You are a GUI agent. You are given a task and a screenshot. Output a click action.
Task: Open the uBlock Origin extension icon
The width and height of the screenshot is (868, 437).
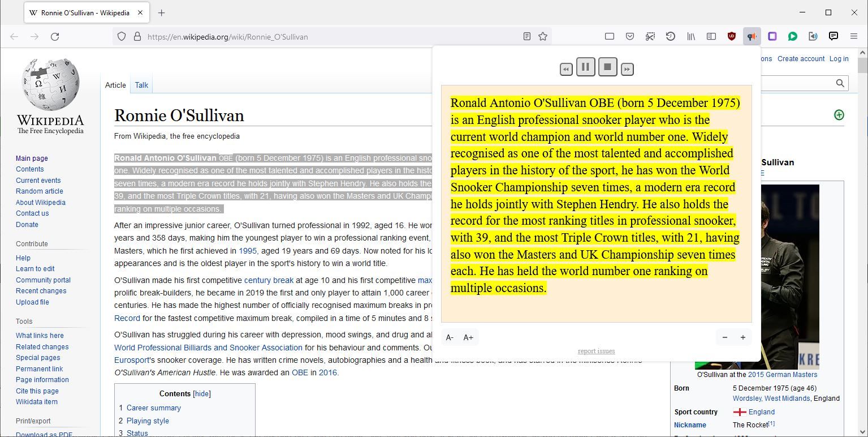point(732,36)
